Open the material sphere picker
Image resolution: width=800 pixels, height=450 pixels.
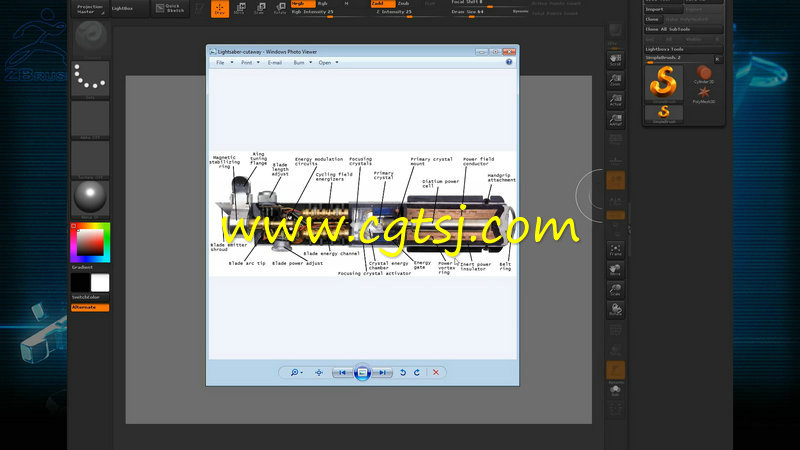point(90,199)
